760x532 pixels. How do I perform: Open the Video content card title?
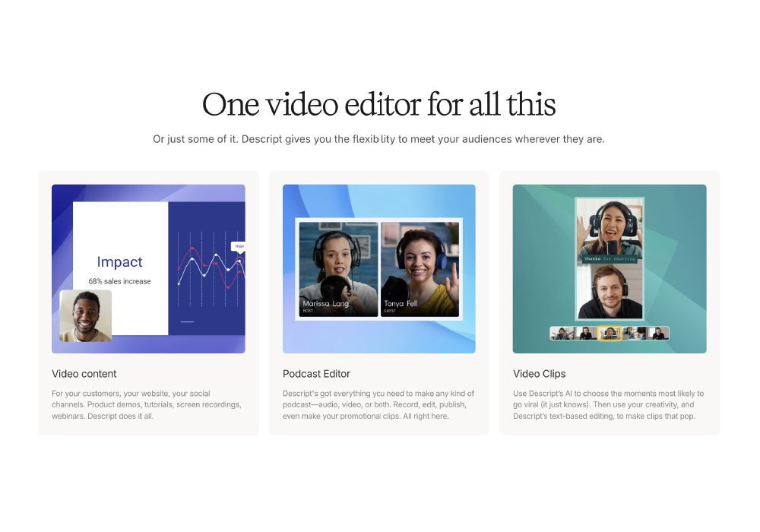click(84, 374)
